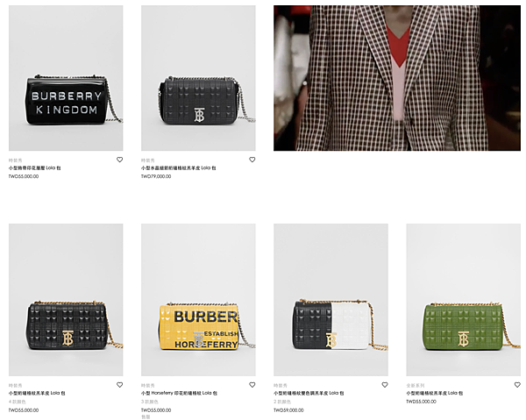Screen dimensions: 526x420
Task: Tap heart icon for two-tone black and white bag
Action: (x=385, y=385)
